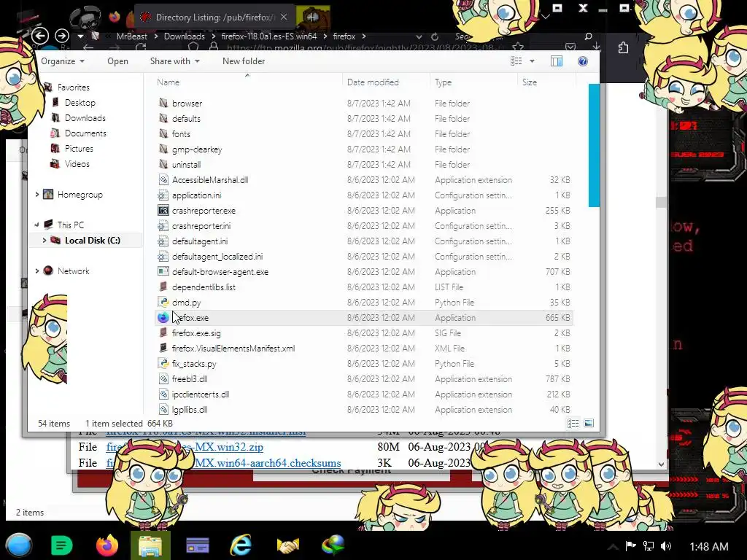Click the 1:48 AM clock

708,546
